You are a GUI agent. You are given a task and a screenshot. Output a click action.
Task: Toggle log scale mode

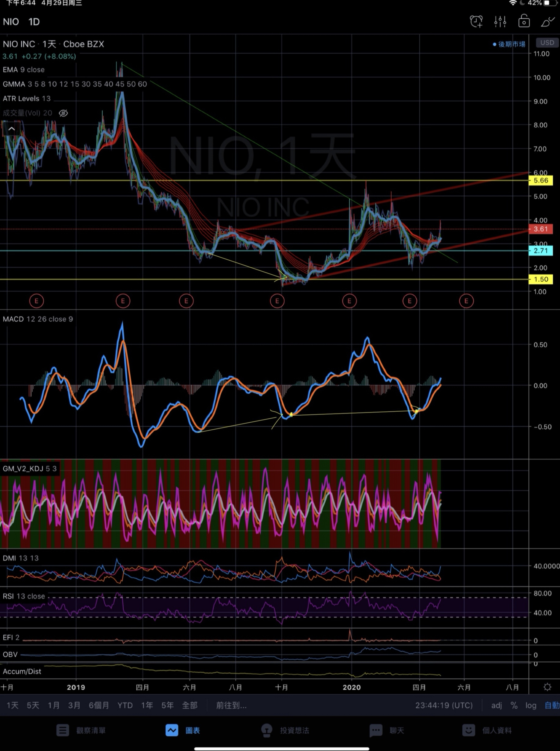click(x=531, y=706)
